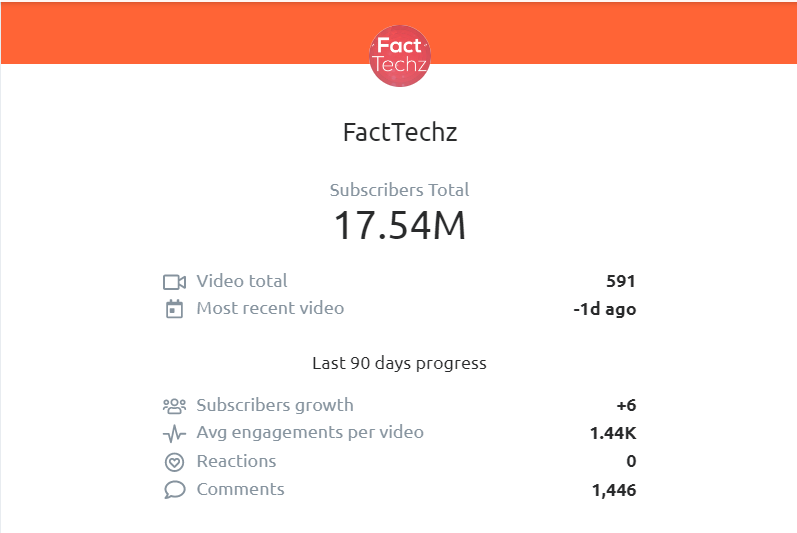
Task: Click the 1,446 comments value
Action: (614, 490)
